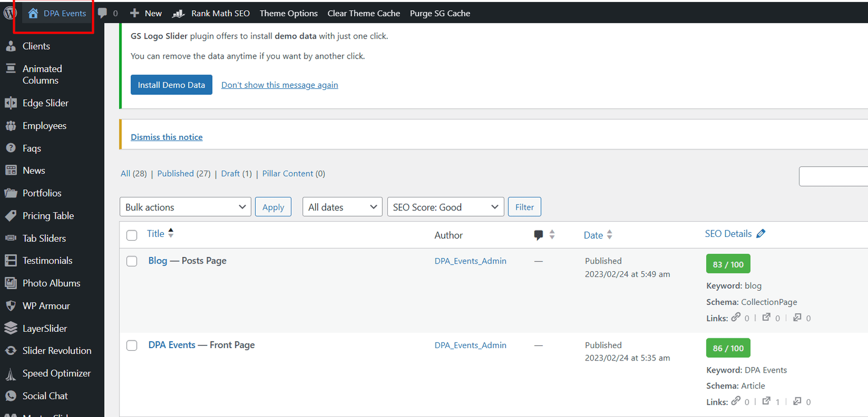
Task: Click the Edge Slider sidebar icon
Action: 11,103
